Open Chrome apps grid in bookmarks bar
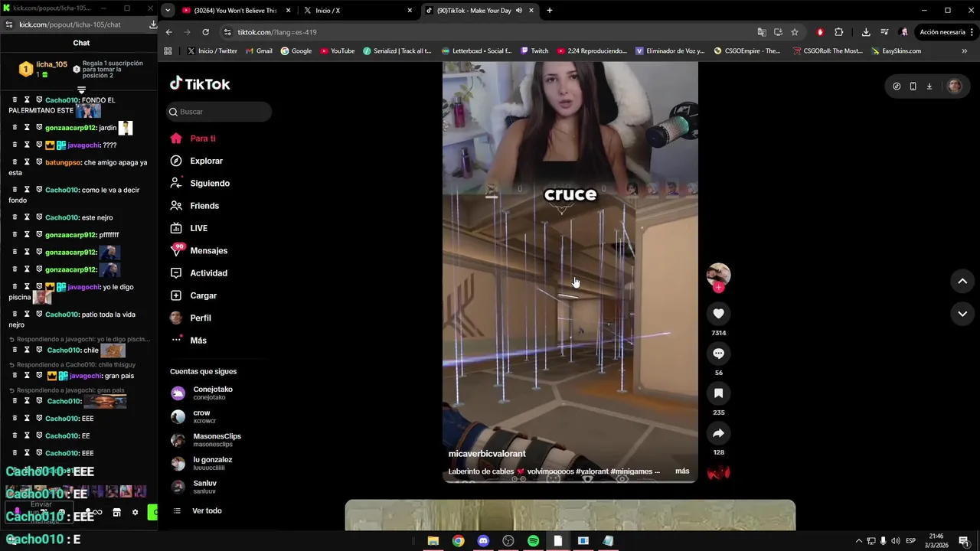Viewport: 980px width, 551px height. pyautogui.click(x=168, y=51)
